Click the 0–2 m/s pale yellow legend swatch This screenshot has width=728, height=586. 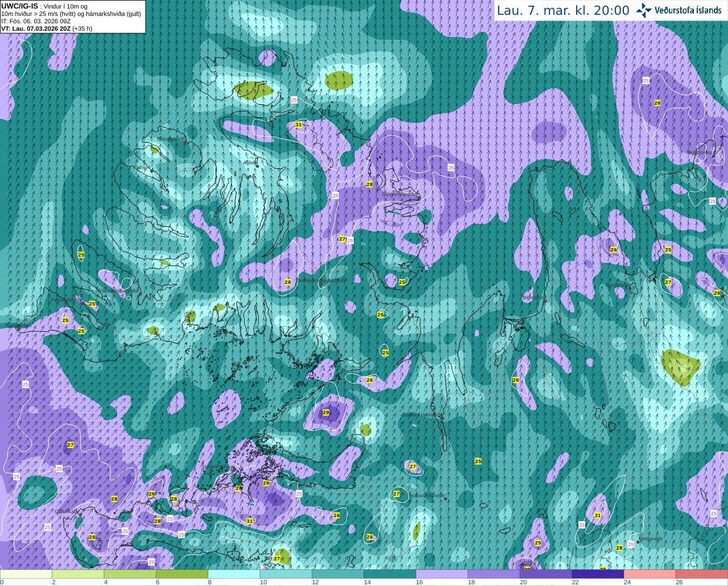click(x=26, y=574)
